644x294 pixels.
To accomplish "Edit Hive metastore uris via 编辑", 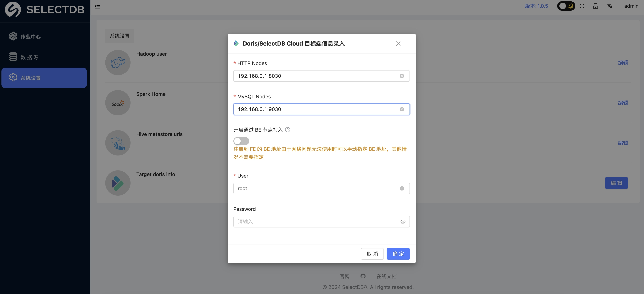I will [x=623, y=143].
